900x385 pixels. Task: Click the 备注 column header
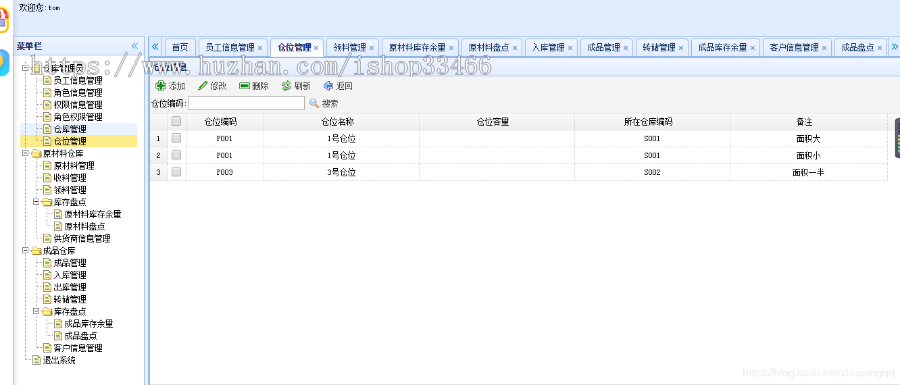point(809,122)
